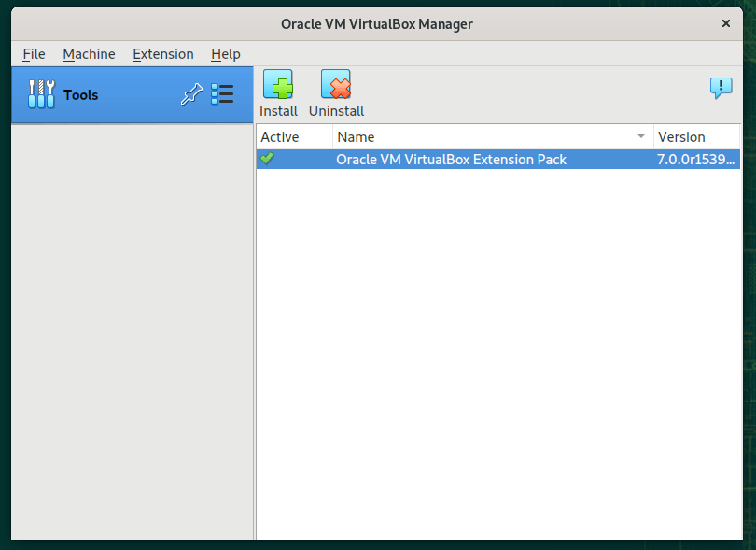Sort by the Version column header
The image size is (756, 550).
coord(695,136)
